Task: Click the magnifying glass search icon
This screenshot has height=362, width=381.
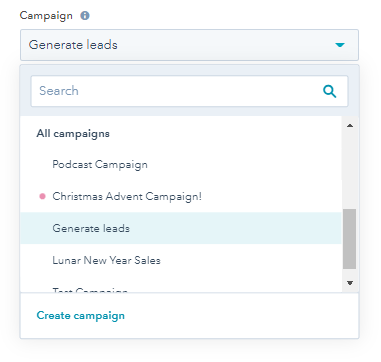Action: (x=330, y=91)
